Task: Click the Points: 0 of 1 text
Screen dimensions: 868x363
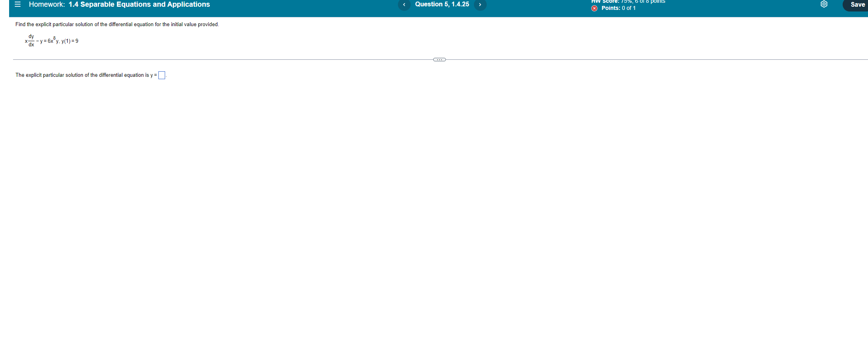Action: [619, 8]
